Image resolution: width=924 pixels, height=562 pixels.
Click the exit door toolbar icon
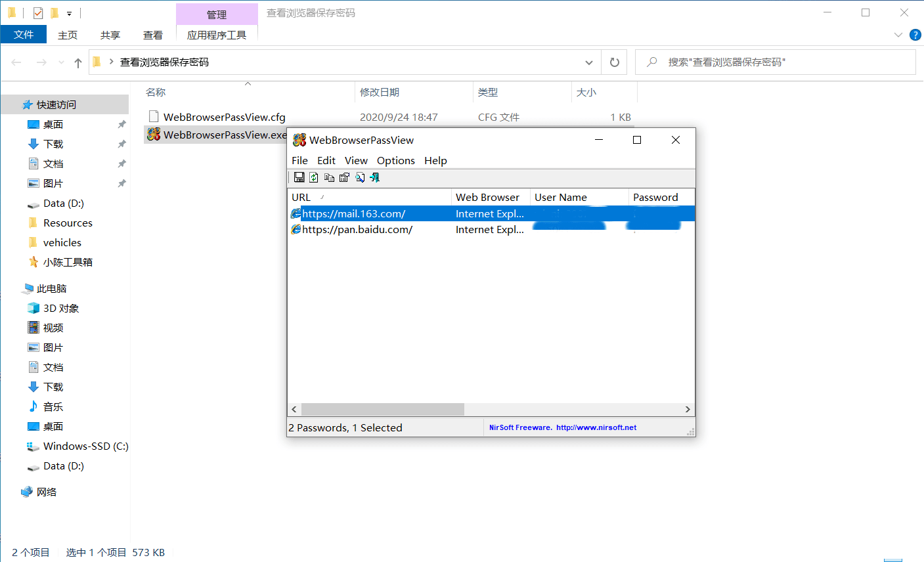click(x=375, y=177)
